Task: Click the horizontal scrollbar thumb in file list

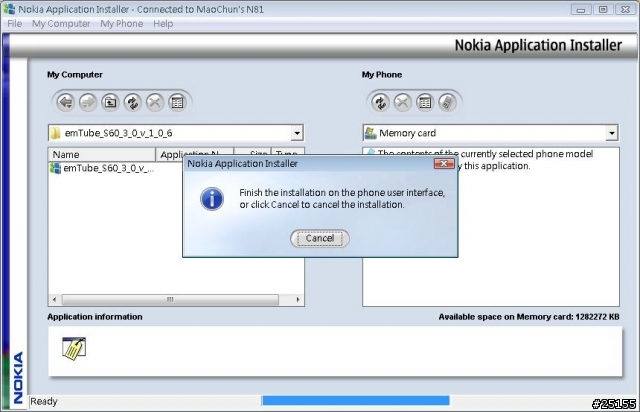Action: [170, 300]
